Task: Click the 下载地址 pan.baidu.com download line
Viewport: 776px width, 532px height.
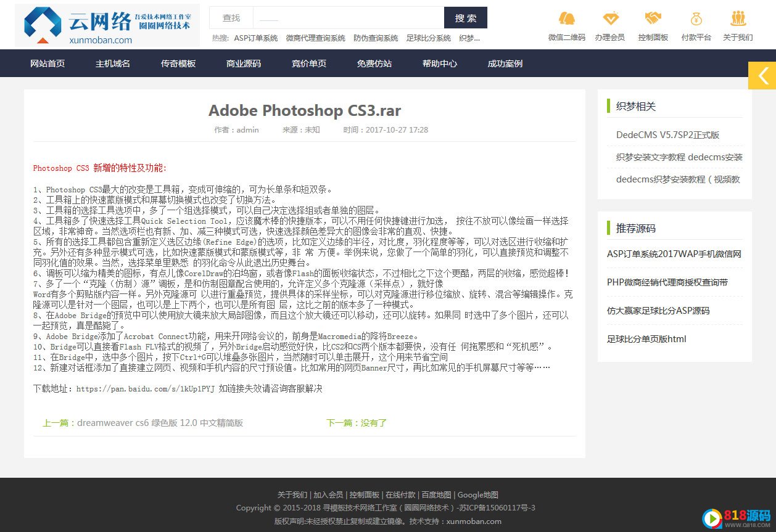Action: [178, 389]
